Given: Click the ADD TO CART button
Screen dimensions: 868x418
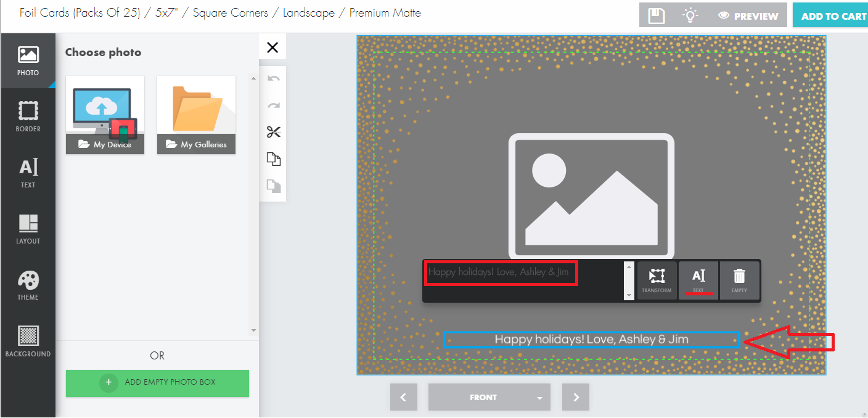Looking at the screenshot, I should pyautogui.click(x=833, y=16).
